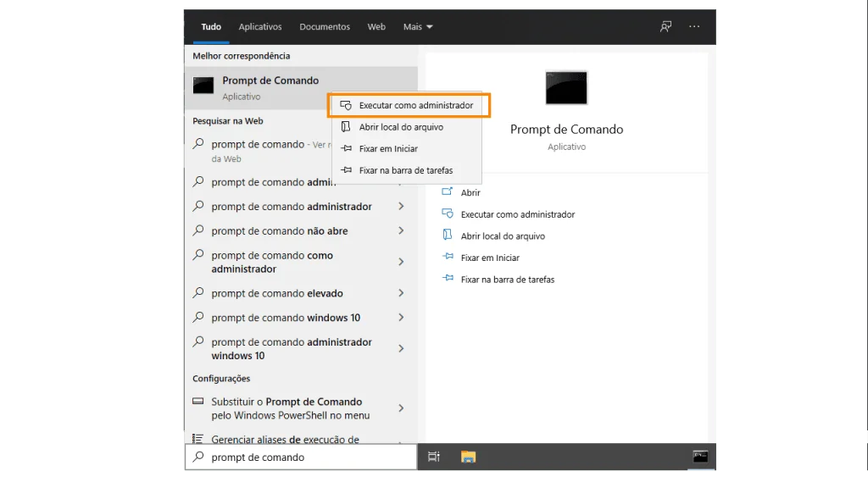Click the feedback icon in the header
This screenshot has width=868, height=488.
[666, 26]
